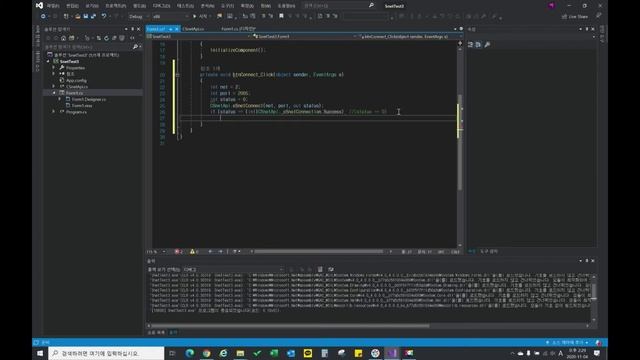
Task: Click Windows Start button
Action: coord(40,353)
